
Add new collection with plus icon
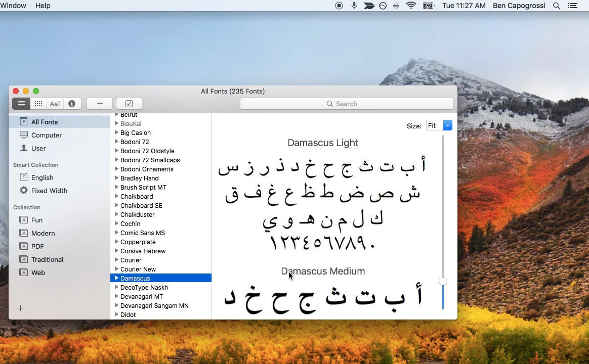(21, 308)
